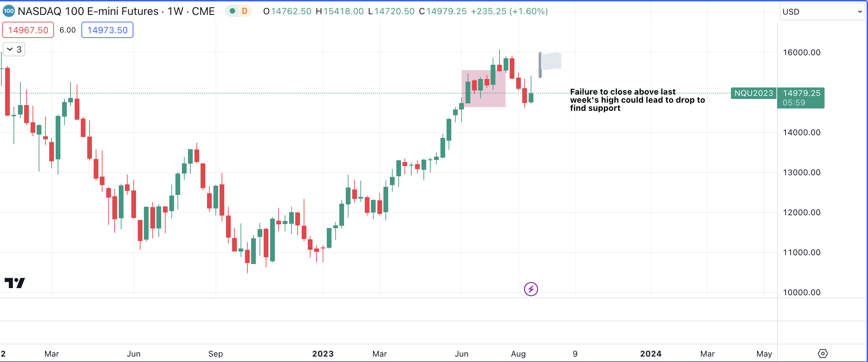
Task: Select the 'Failure to close above' text annotation
Action: 637,100
